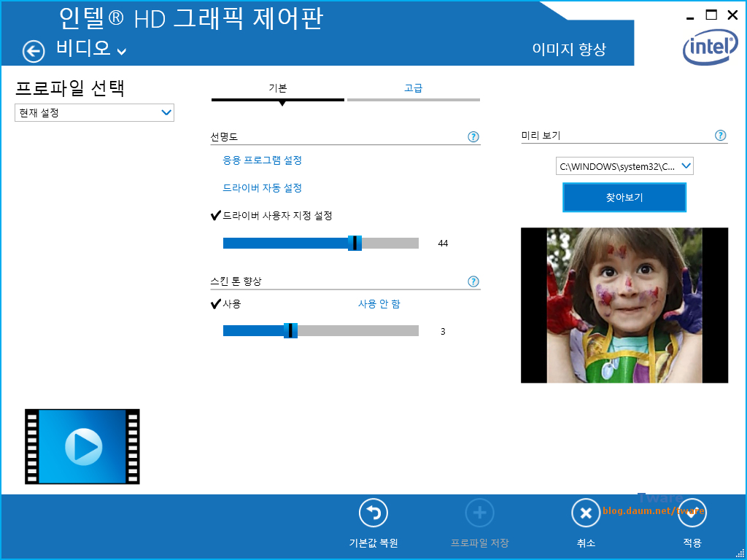747x560 pixels.
Task: Open help for 미리 보기 section
Action: pyautogui.click(x=720, y=136)
